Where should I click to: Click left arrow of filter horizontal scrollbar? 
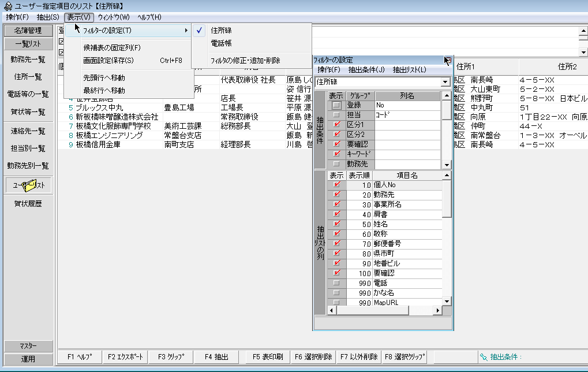tap(331, 310)
